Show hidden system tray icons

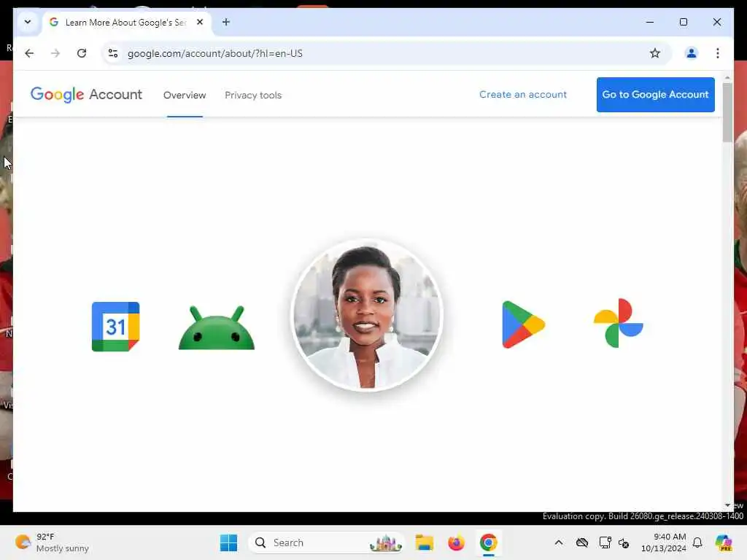click(558, 542)
